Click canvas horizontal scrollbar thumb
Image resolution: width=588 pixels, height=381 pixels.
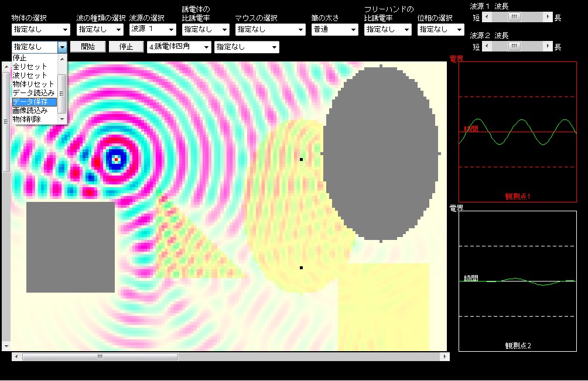point(100,356)
